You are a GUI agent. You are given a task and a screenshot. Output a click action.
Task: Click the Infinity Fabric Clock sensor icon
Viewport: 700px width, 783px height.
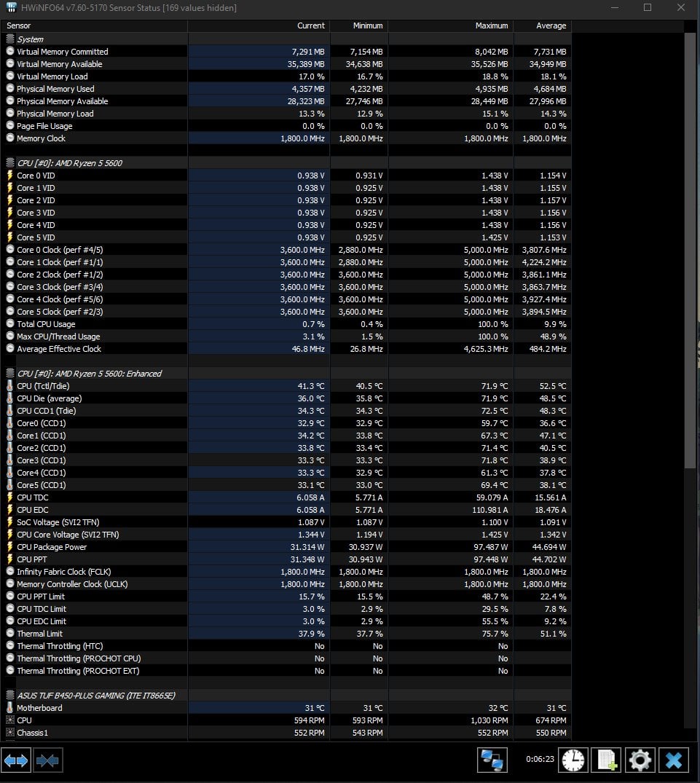(x=9, y=571)
